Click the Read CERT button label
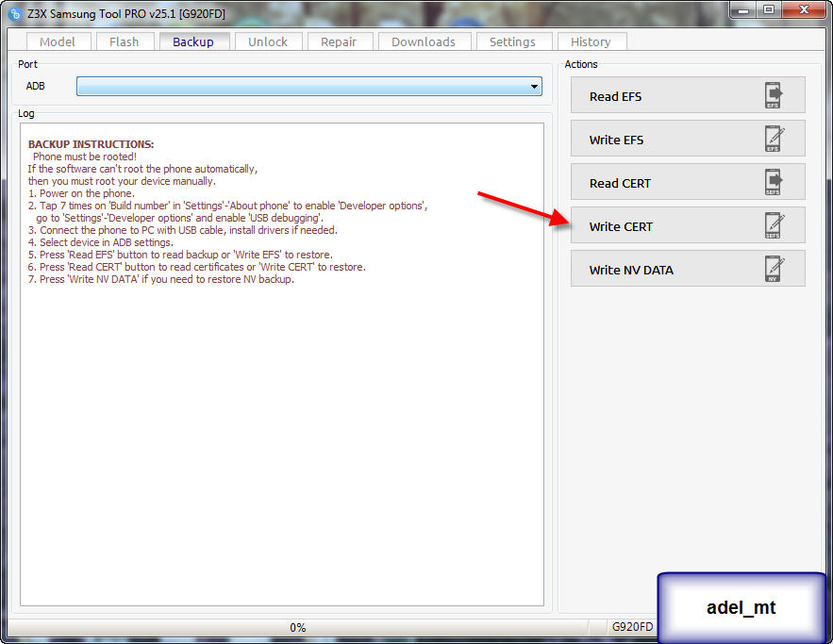The width and height of the screenshot is (833, 644). coord(620,183)
